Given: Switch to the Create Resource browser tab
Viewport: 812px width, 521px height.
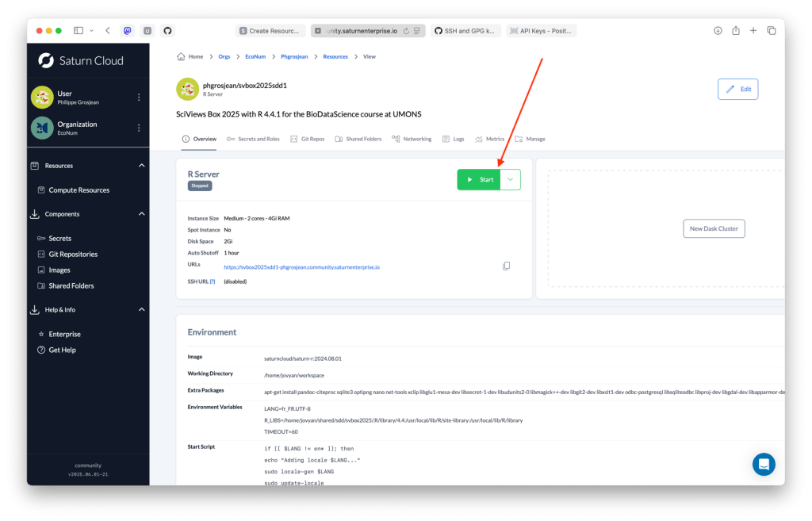Looking at the screenshot, I should [x=270, y=31].
